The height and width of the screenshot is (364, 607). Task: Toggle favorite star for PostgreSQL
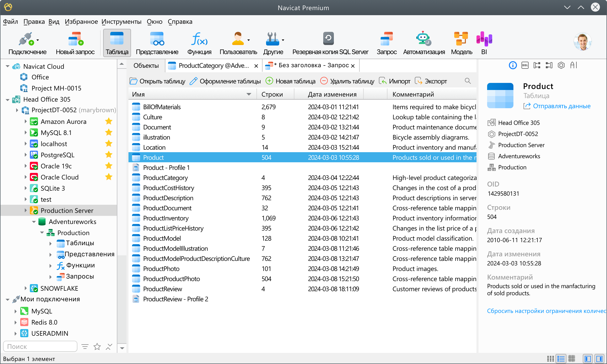[109, 155]
